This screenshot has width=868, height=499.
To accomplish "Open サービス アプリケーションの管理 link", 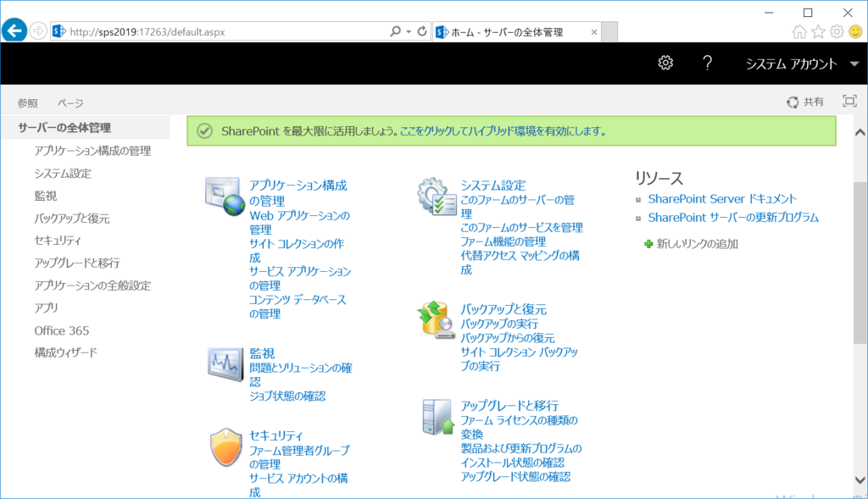I will tap(300, 278).
